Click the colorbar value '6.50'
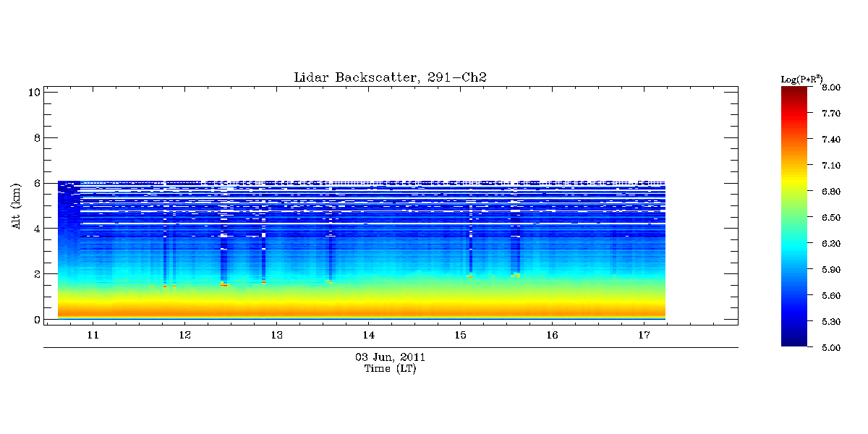 point(831,218)
